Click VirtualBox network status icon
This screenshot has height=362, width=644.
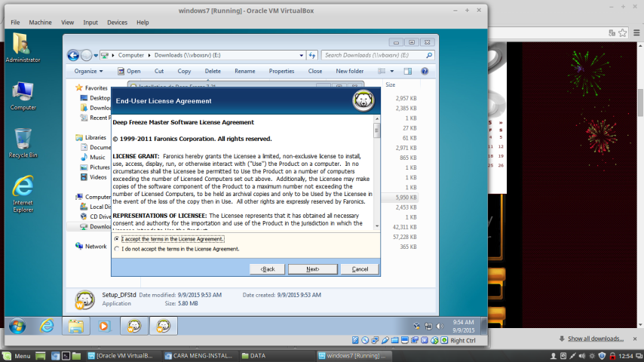[x=375, y=340]
